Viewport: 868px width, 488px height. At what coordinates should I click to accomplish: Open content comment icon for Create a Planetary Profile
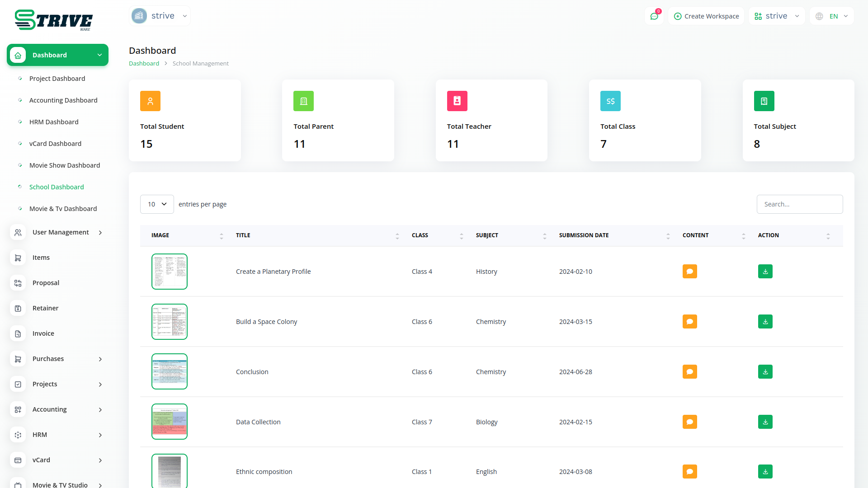689,272
